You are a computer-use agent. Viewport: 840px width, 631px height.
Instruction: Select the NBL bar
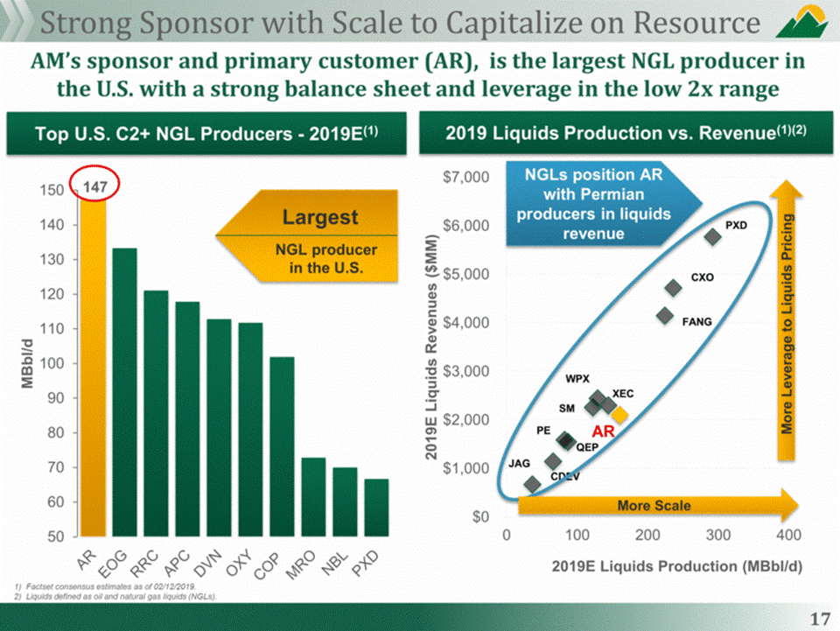(345, 501)
